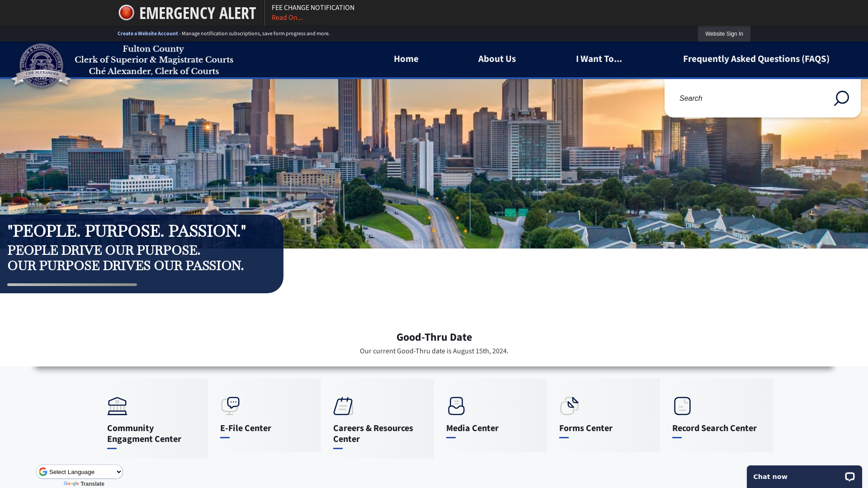Click the Create a Website Account link
This screenshot has width=868, height=488.
tap(147, 33)
